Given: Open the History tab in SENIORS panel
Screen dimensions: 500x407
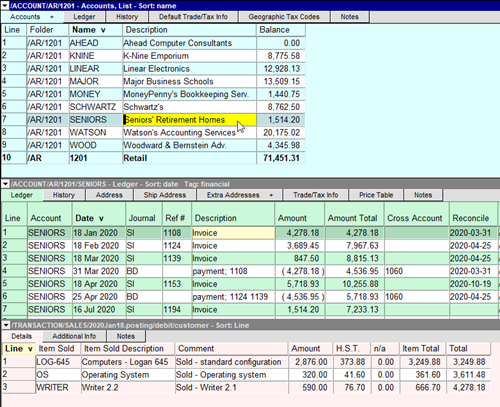Looking at the screenshot, I should pyautogui.click(x=64, y=195).
